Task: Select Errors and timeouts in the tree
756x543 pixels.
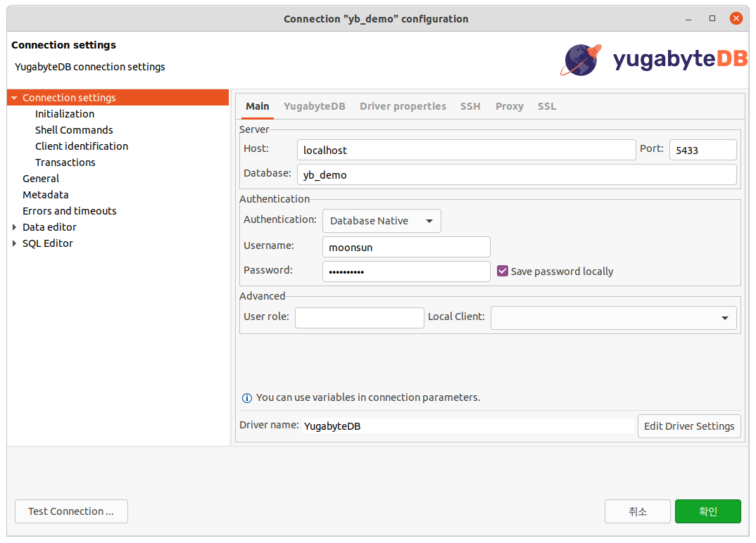Action: point(70,211)
